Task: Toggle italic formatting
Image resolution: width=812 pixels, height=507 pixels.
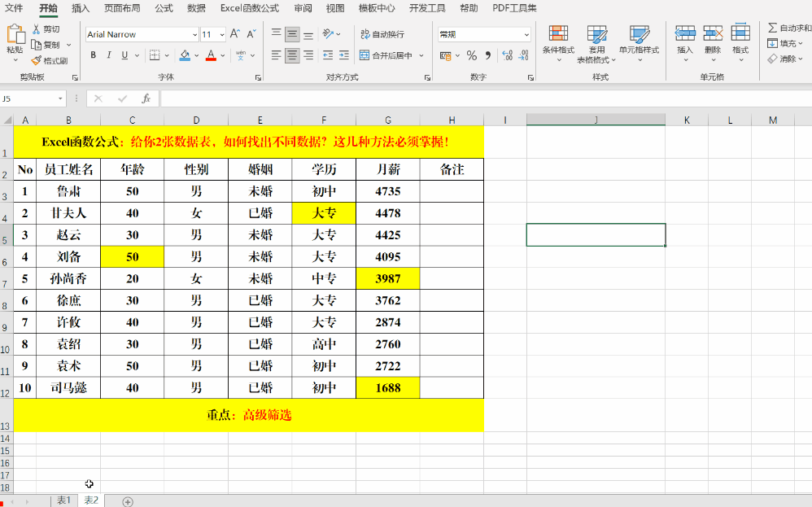Action: point(109,55)
